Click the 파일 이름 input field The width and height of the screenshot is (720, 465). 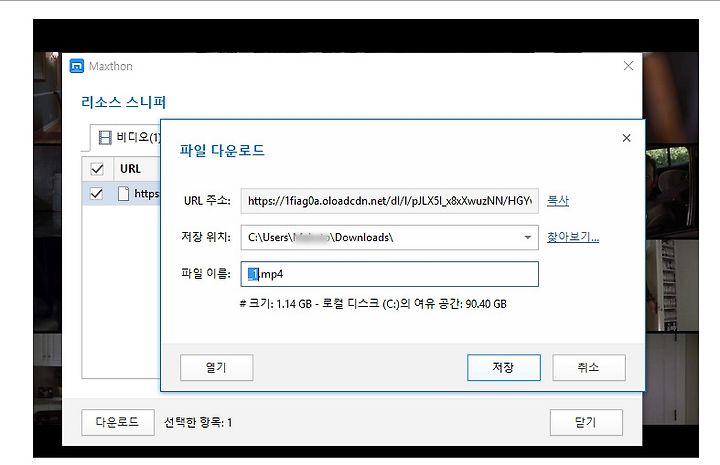point(389,274)
